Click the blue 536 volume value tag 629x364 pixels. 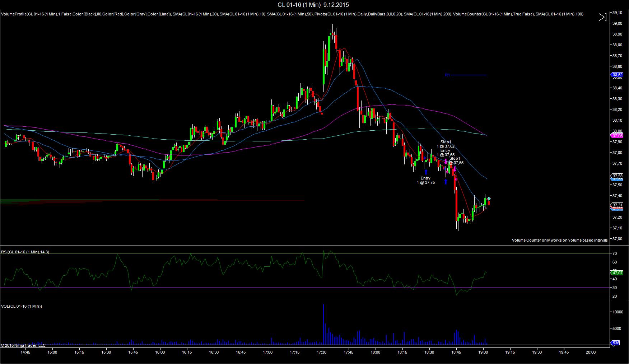[x=616, y=343]
